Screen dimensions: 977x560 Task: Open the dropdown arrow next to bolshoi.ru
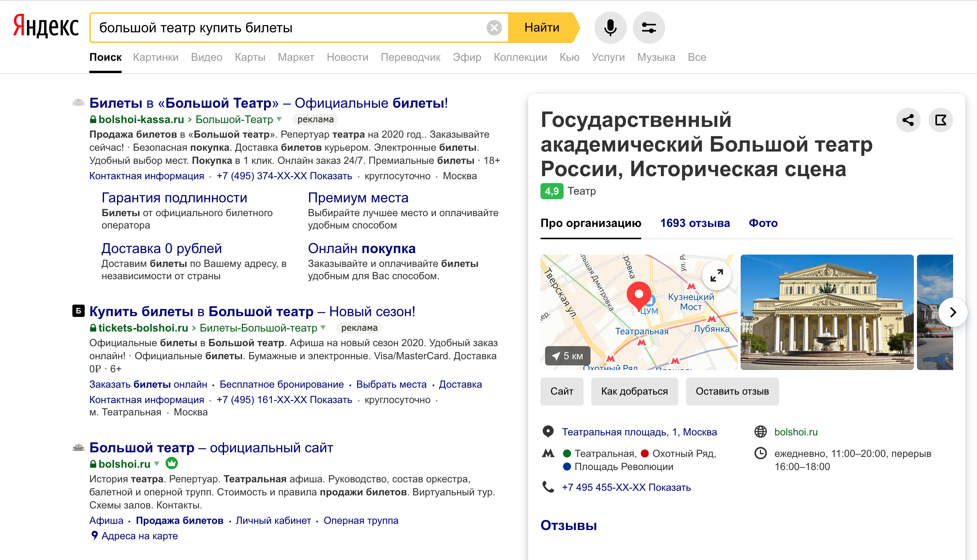point(157,464)
